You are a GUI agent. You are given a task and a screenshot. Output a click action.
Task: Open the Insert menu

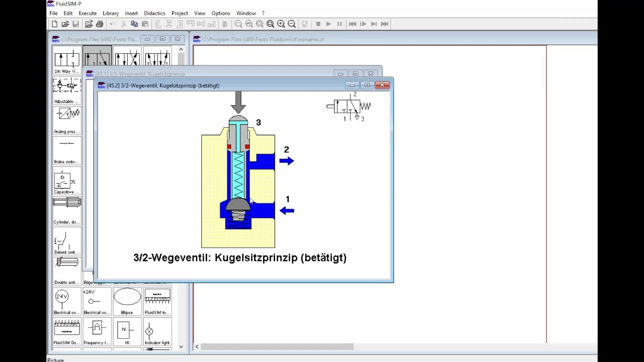coord(131,13)
